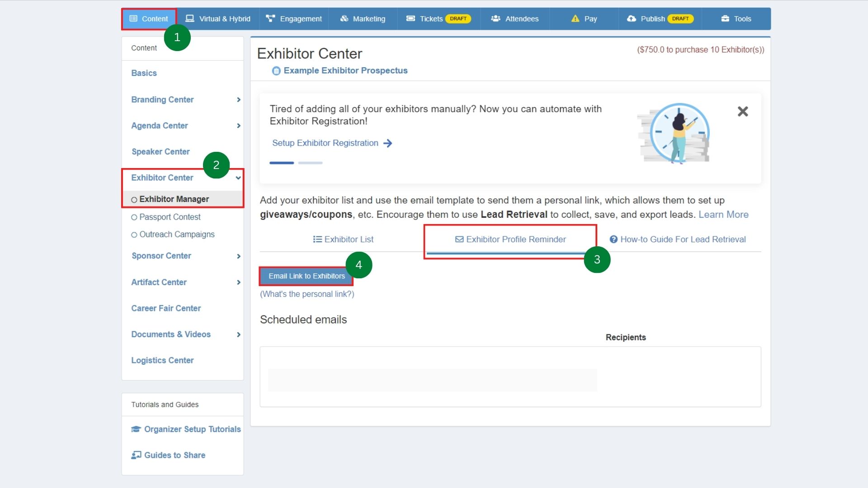868x488 pixels.
Task: Select the Outreach Campaigns radio button
Action: 134,235
